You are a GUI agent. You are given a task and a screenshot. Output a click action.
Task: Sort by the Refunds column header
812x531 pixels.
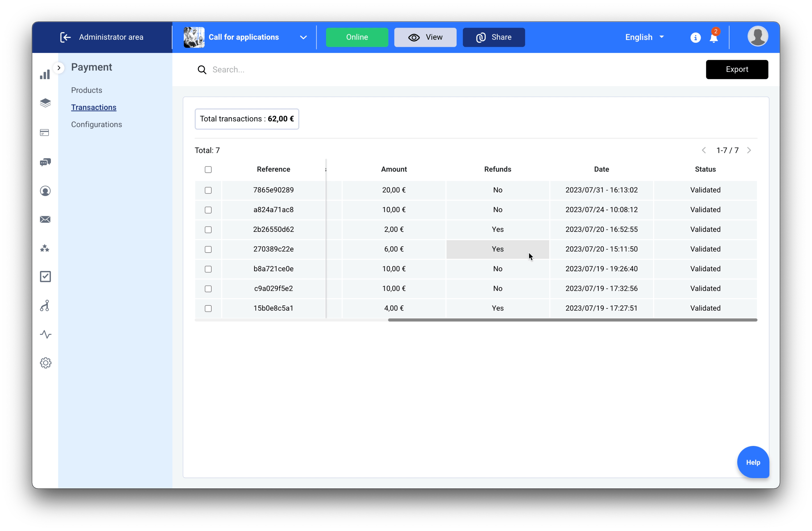[x=497, y=169]
